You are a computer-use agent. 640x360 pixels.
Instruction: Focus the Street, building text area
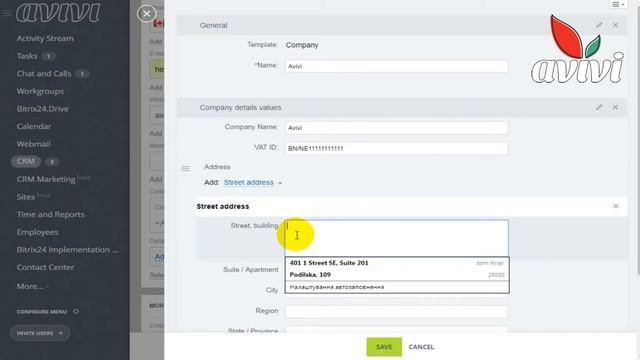(x=396, y=238)
